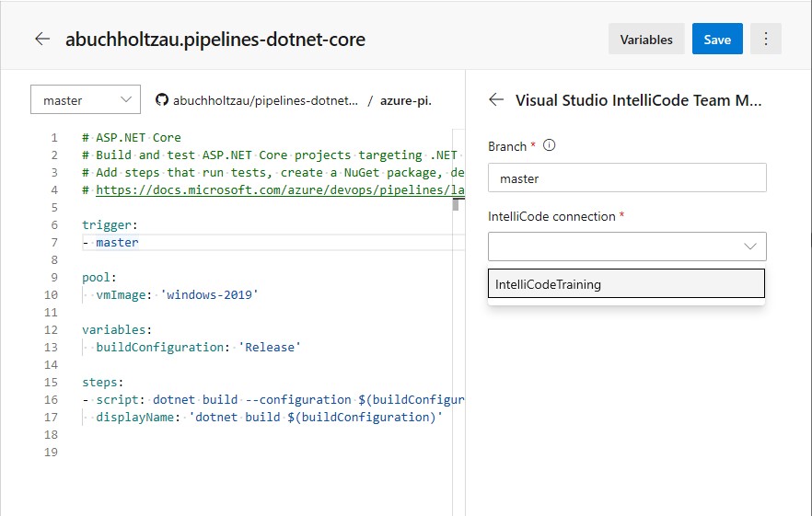
Task: Show Branch field info tooltip icon
Action: click(x=549, y=145)
